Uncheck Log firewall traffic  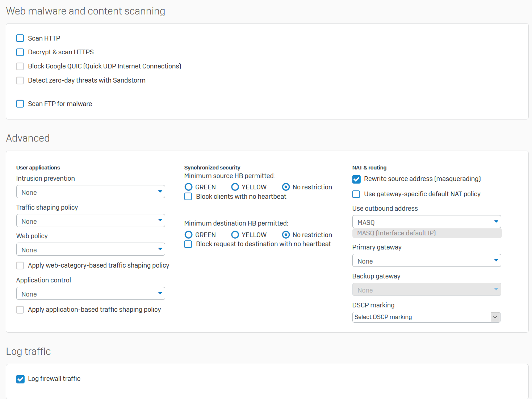click(21, 379)
